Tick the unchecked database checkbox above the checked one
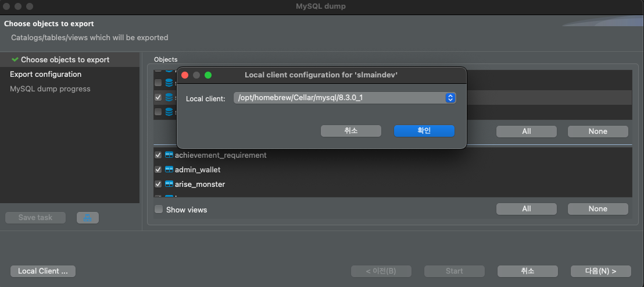This screenshot has width=644, height=287. pos(158,83)
